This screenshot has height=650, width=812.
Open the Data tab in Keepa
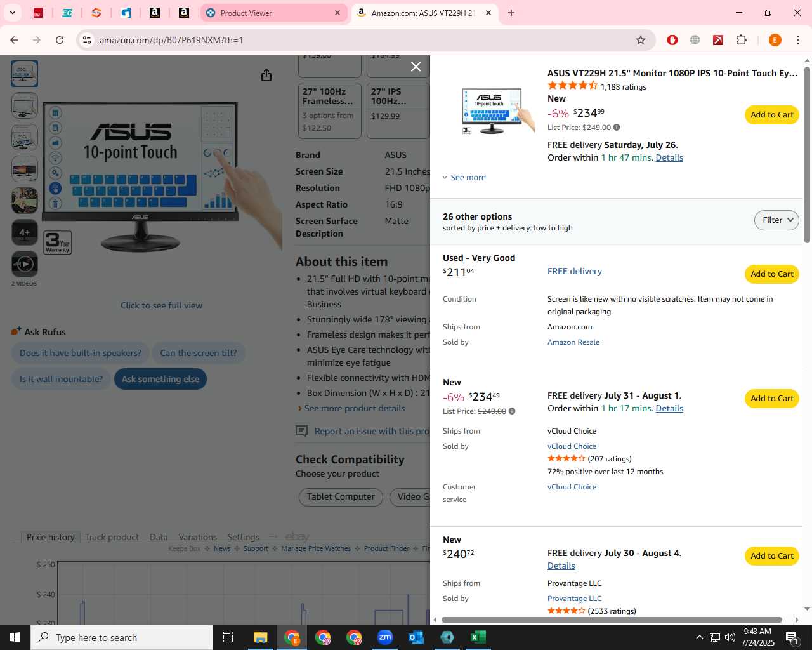[x=159, y=537]
